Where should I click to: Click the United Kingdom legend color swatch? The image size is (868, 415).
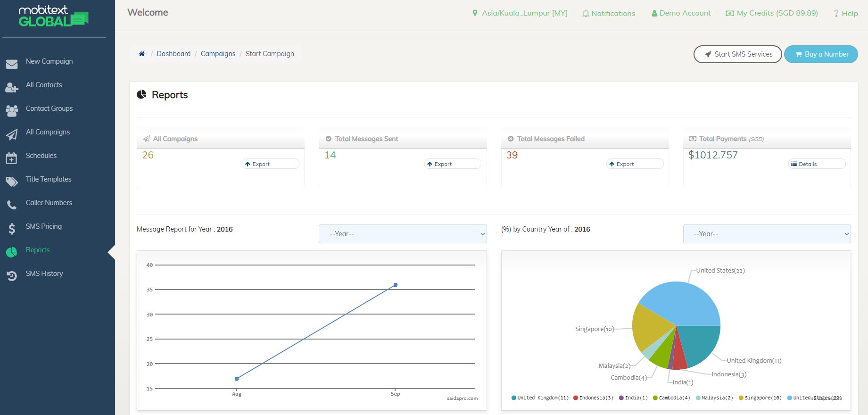coord(514,398)
